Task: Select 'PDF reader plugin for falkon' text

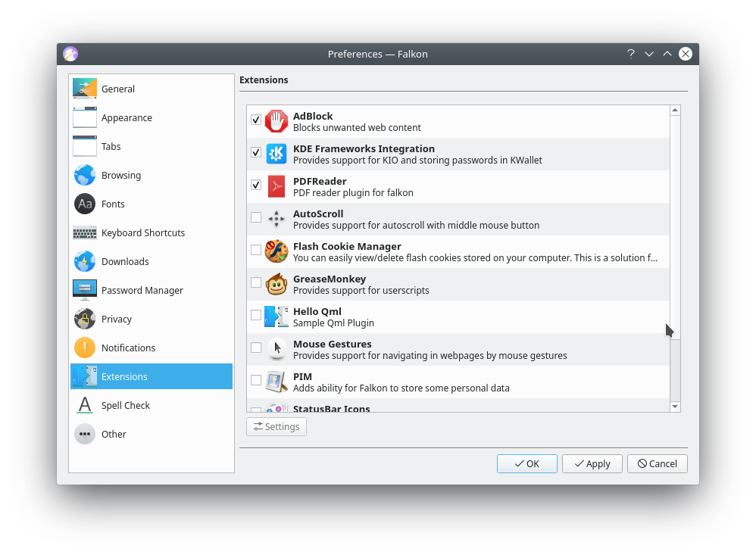Action: (x=353, y=193)
